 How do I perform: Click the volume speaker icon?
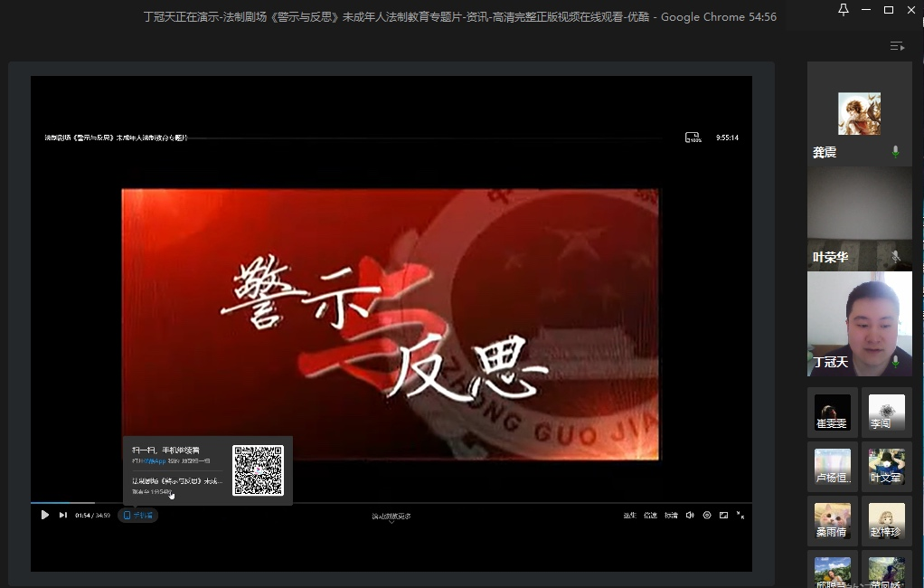(690, 515)
